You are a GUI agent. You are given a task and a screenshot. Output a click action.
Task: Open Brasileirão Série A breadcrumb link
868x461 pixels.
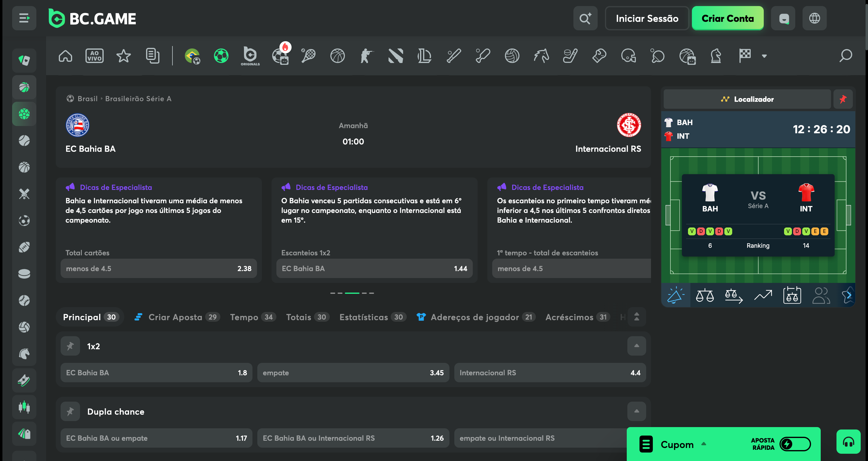click(x=138, y=98)
